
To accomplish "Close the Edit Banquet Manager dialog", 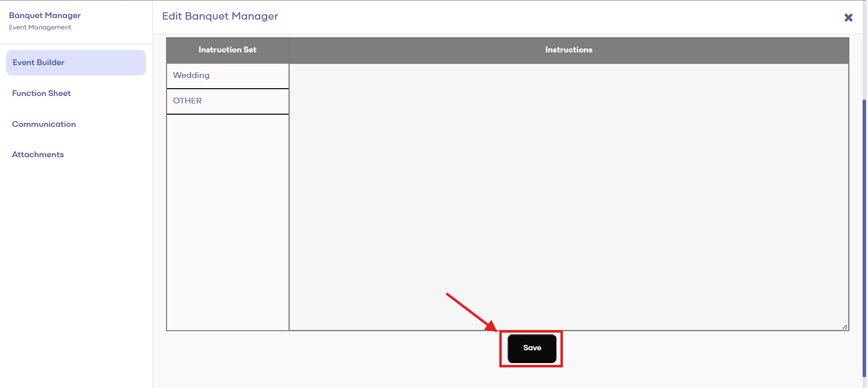I will tap(848, 18).
